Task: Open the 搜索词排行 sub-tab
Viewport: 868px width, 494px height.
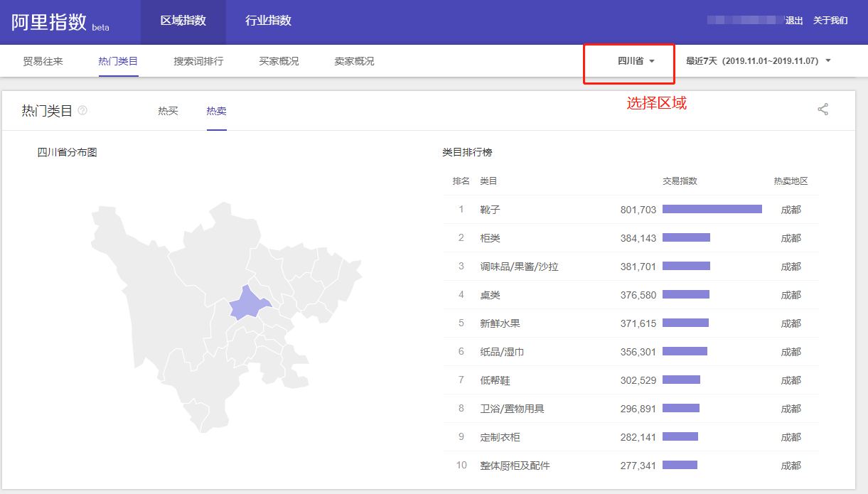Action: [x=198, y=61]
